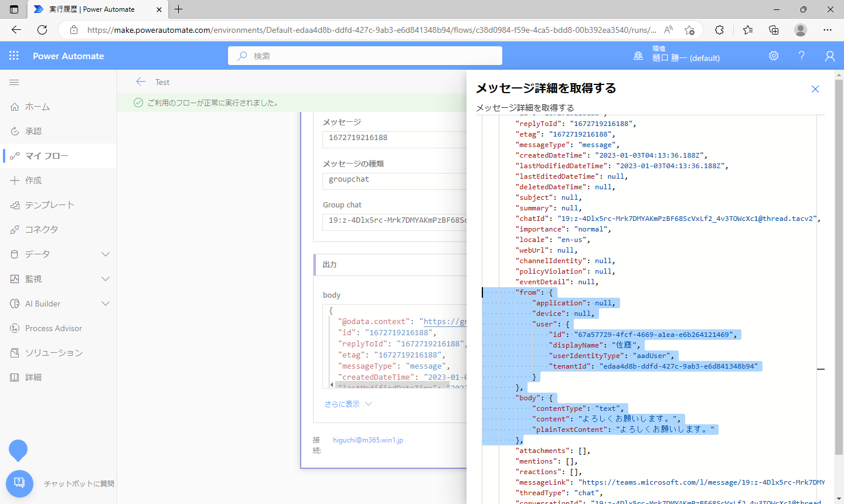Open the tab actions menu icon

pyautogui.click(x=14, y=9)
